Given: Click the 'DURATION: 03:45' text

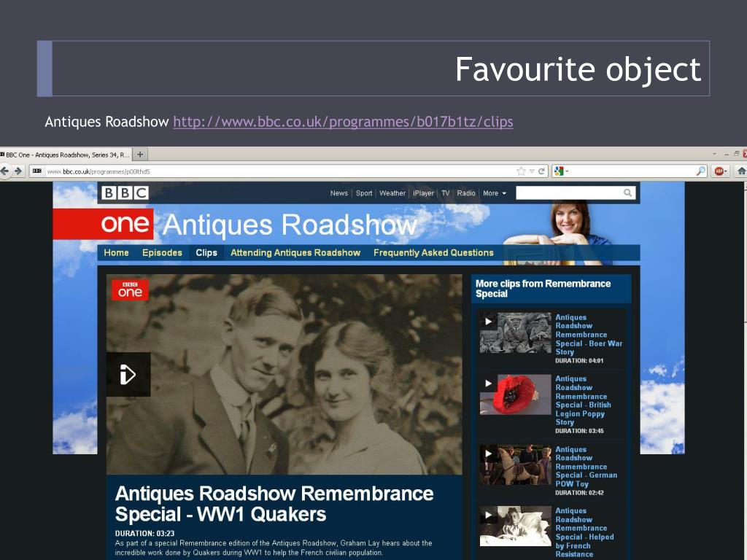Looking at the screenshot, I should (x=579, y=431).
